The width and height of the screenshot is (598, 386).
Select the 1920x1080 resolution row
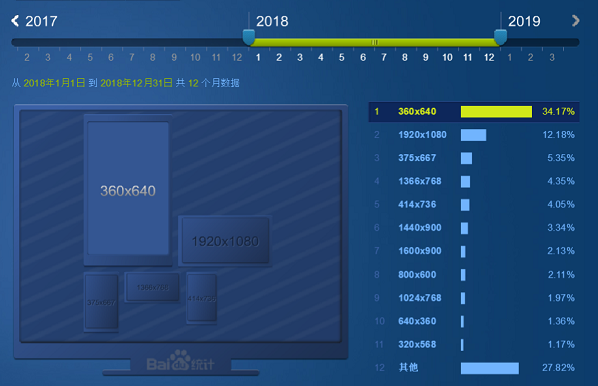pos(474,135)
